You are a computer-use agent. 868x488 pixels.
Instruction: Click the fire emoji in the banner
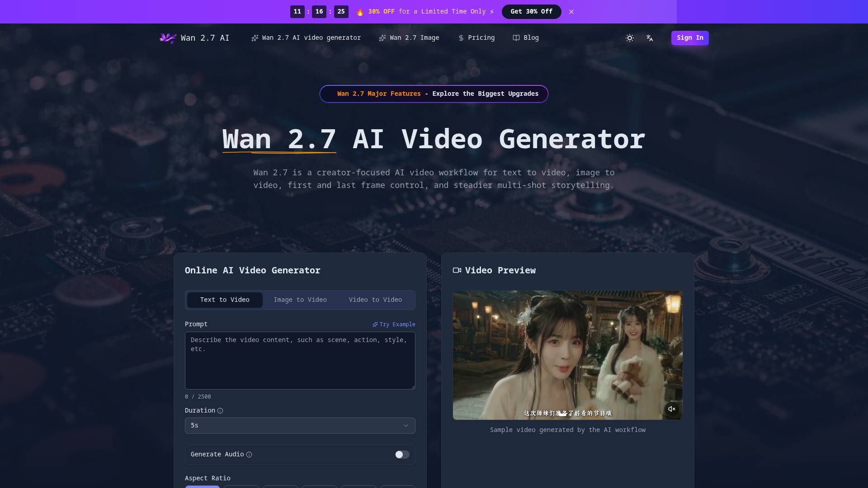click(x=360, y=12)
